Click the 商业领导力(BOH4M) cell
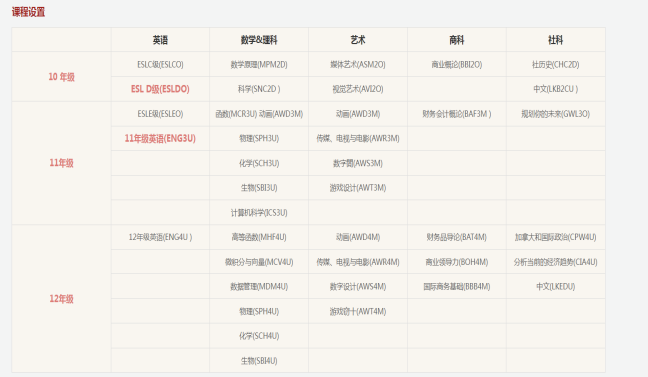The image size is (648, 377). tap(457, 262)
